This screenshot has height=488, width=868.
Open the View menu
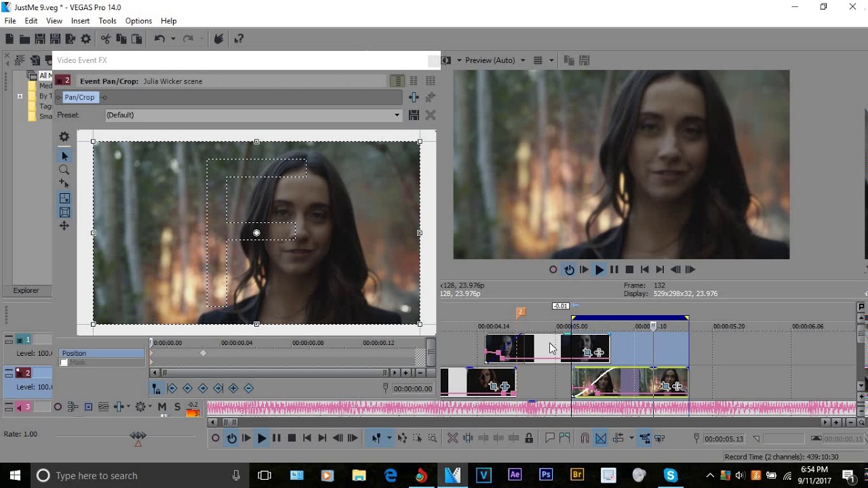coord(54,21)
